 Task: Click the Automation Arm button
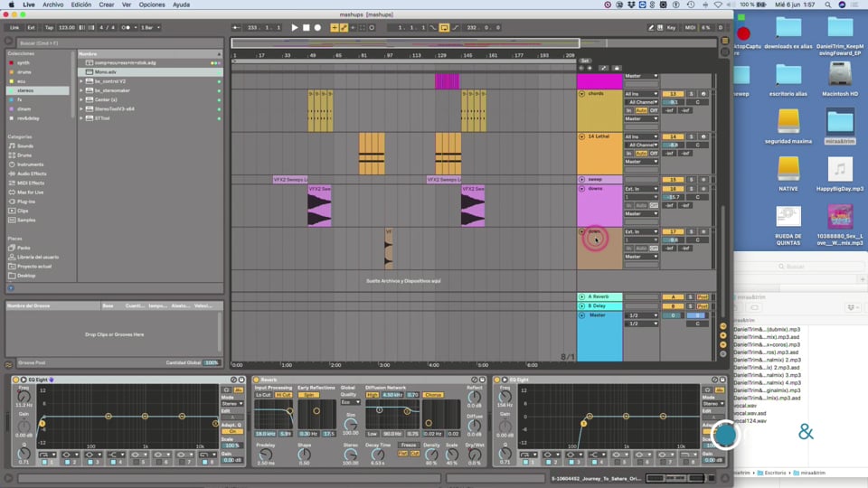point(344,27)
